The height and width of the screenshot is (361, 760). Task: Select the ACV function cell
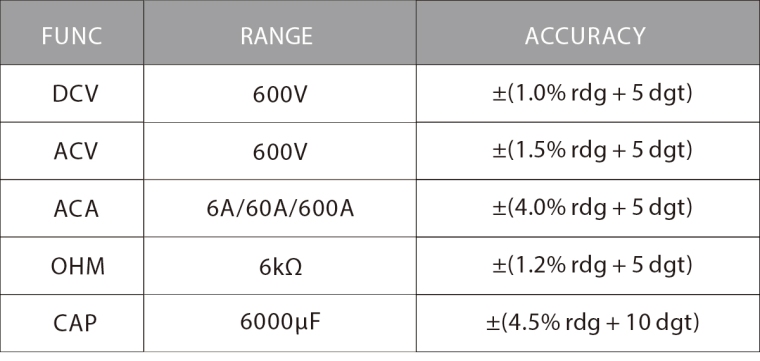click(72, 151)
